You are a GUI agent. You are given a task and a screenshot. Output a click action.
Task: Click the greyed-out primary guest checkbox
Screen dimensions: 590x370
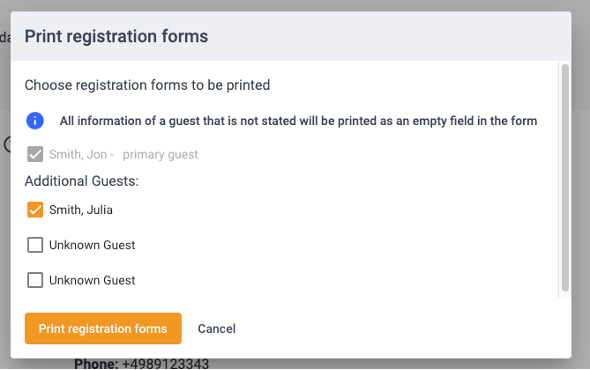point(35,154)
